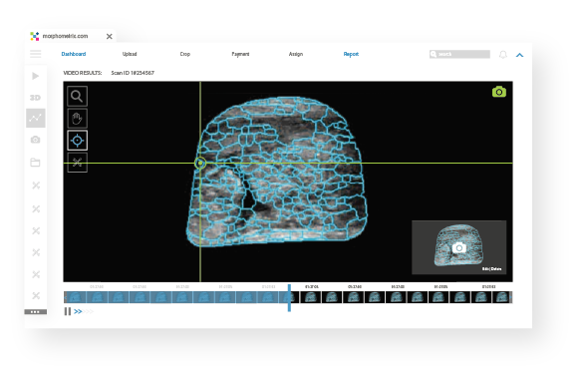Image resolution: width=588 pixels, height=381 pixels.
Task: Click the crossed-tools icon just above the three-dots bar
Action: coord(36,295)
